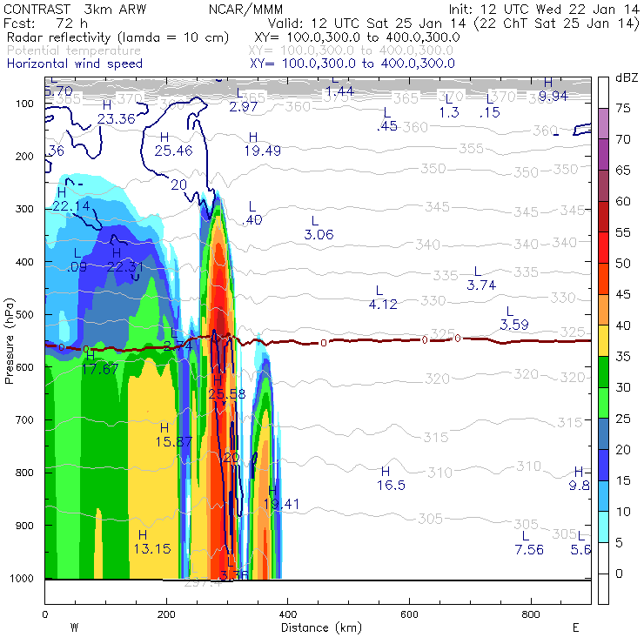Click the 'Distance (km)' horizontal axis title
The height and width of the screenshot is (644, 644).
pyautogui.click(x=322, y=627)
